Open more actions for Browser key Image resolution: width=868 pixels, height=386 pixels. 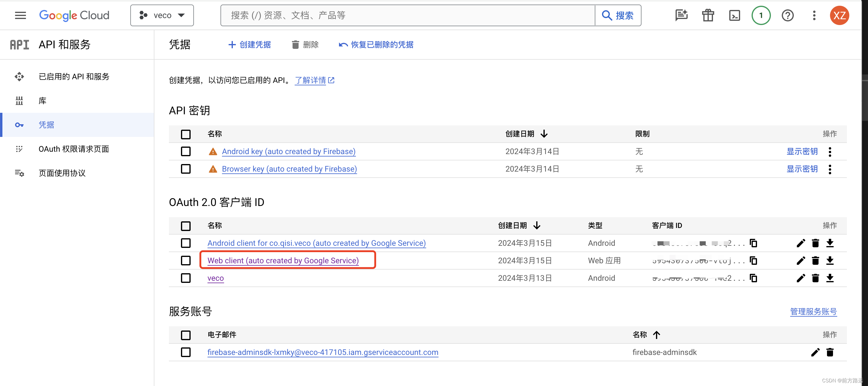(830, 169)
